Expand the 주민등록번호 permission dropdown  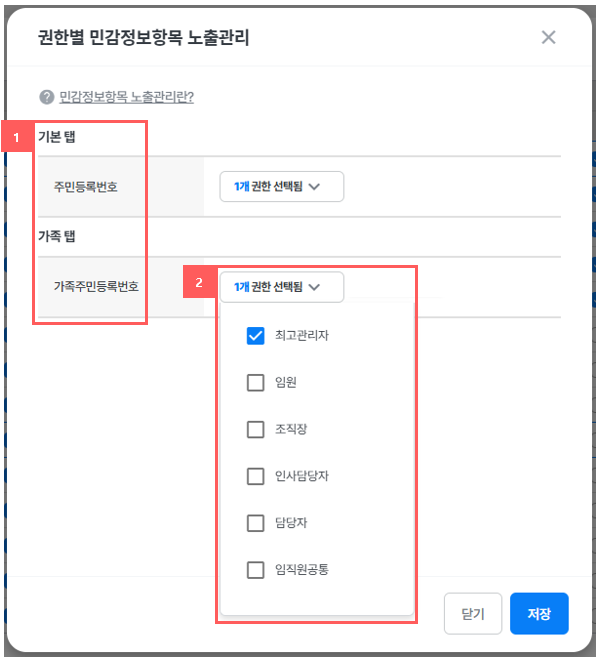282,186
